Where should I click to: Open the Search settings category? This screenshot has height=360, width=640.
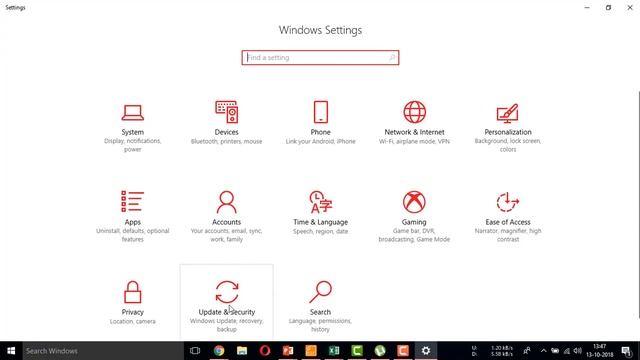click(x=320, y=302)
